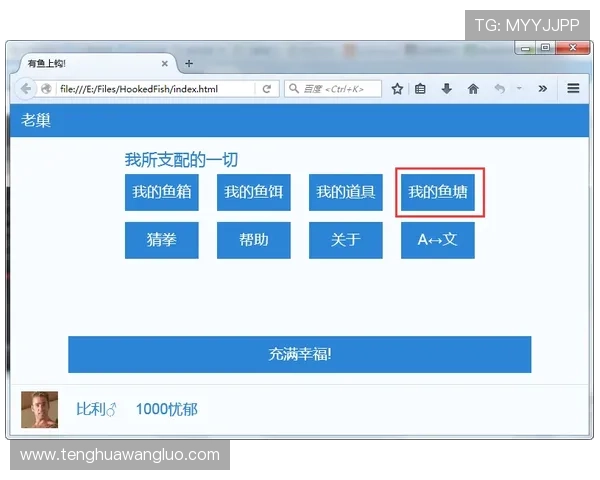Open 我的鱼饵 button
Viewport: 600px width, 480px height.
pyautogui.click(x=254, y=192)
